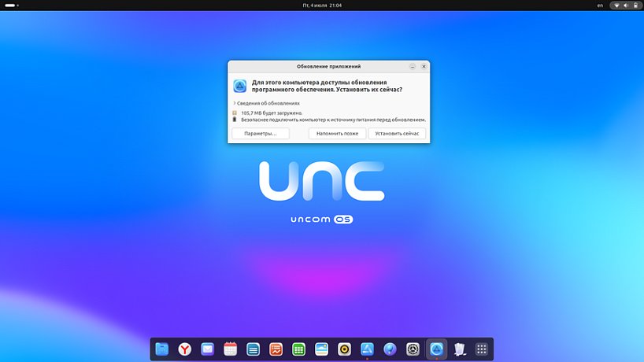
Task: Open the Calendar app in dock
Action: click(230, 349)
